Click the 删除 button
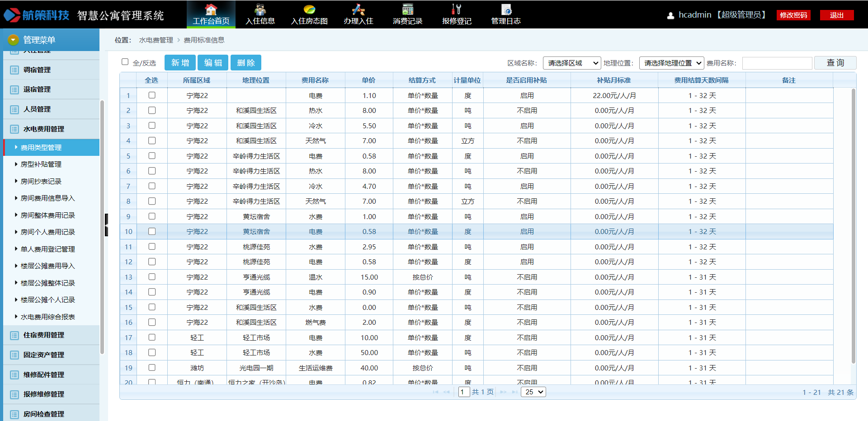 coord(246,63)
